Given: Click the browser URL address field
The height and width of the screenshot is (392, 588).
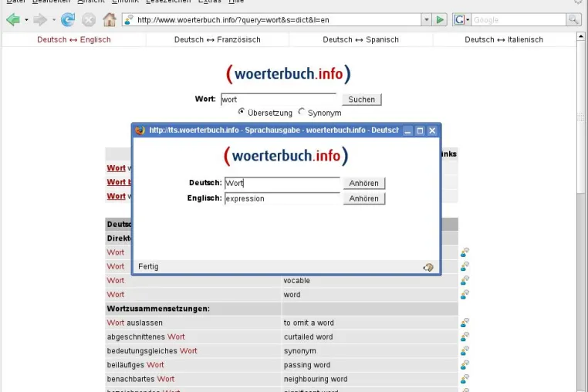Looking at the screenshot, I should pyautogui.click(x=279, y=19).
